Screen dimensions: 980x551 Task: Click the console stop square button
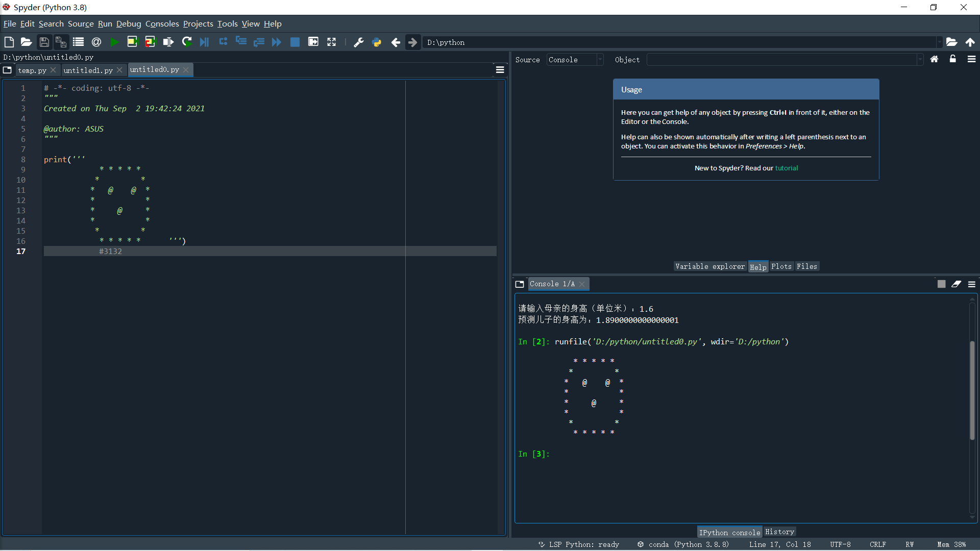(941, 284)
